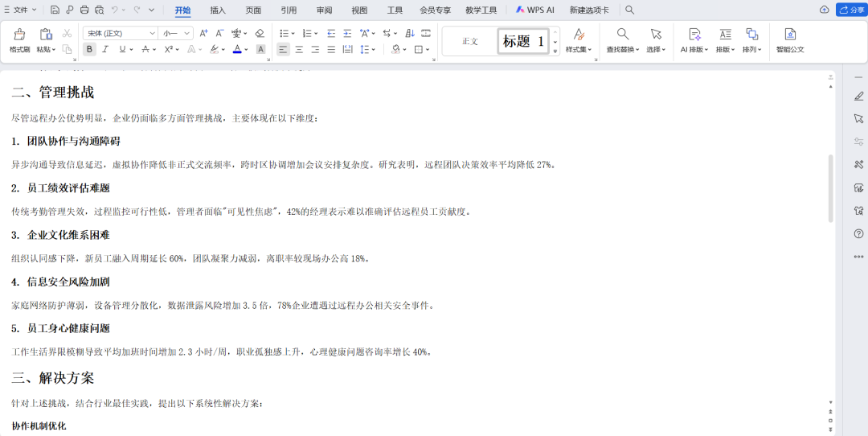Open the 排列 arrange button
868x436 pixels.
point(751,40)
